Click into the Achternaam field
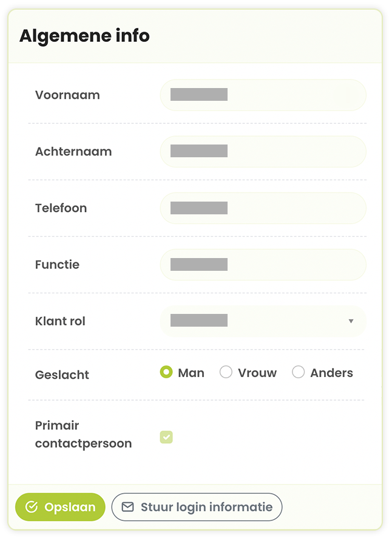 coord(263,151)
